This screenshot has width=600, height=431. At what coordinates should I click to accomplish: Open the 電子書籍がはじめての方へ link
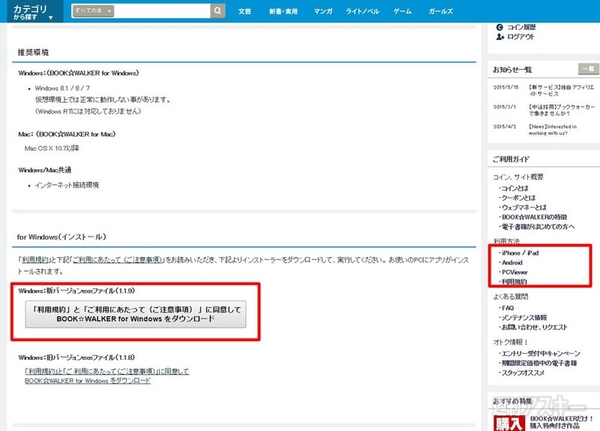coord(537,227)
